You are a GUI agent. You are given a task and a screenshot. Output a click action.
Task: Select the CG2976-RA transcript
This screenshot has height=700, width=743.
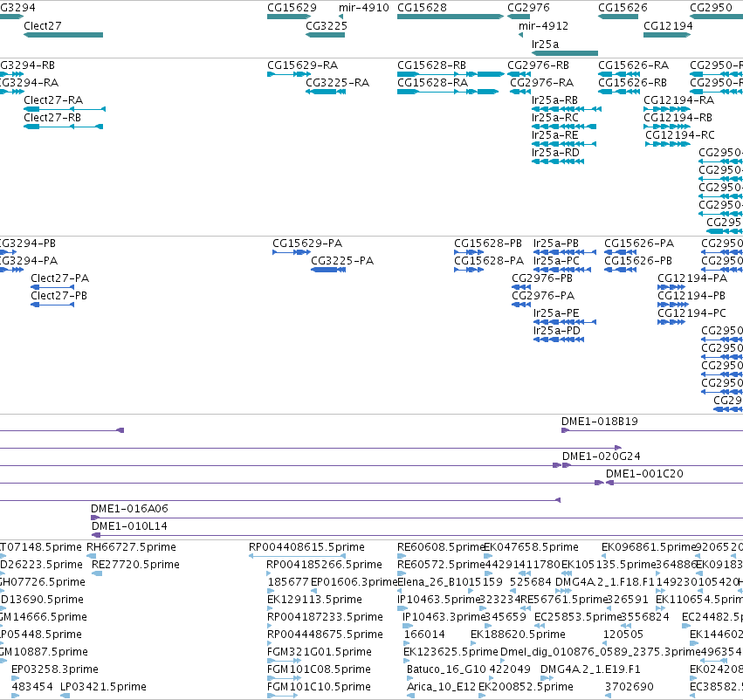tap(520, 92)
